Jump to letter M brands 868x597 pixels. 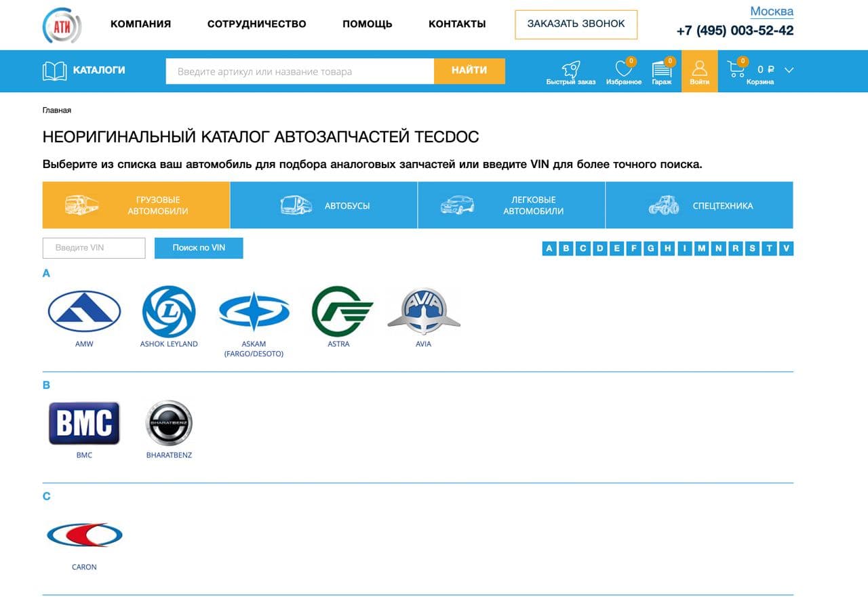point(702,249)
